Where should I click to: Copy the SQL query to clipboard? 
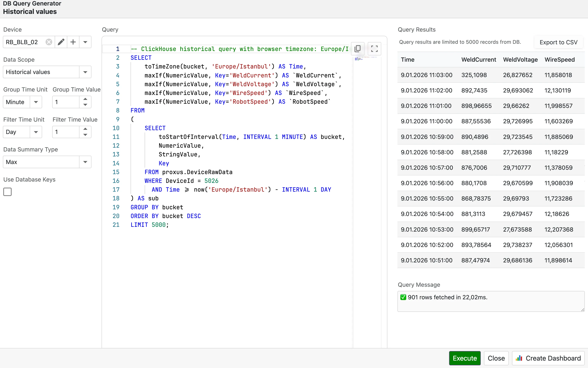pyautogui.click(x=357, y=49)
